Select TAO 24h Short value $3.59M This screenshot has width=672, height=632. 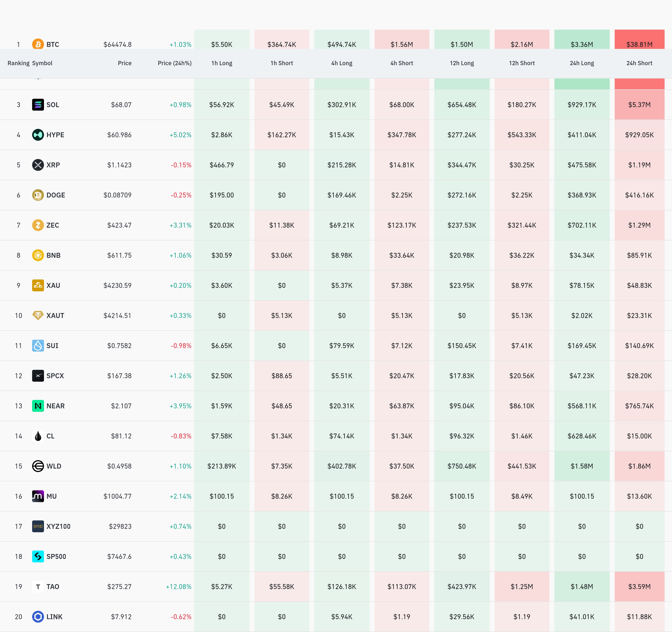[640, 587]
